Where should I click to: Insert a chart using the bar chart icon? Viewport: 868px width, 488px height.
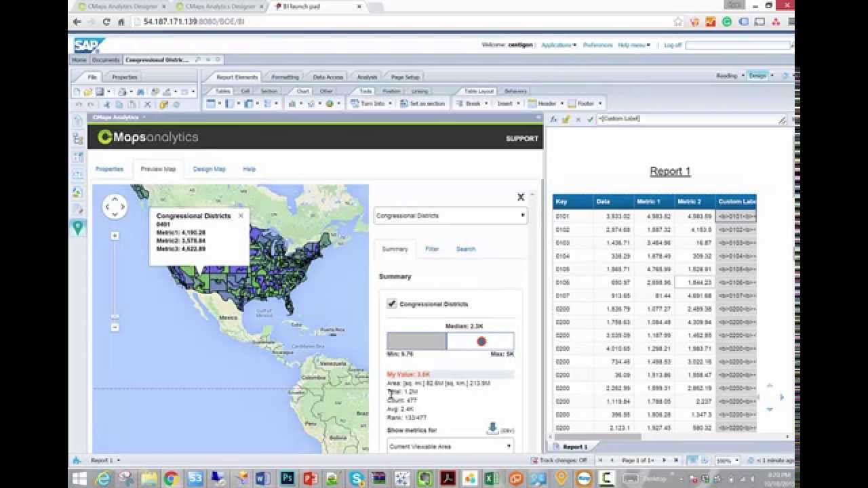(292, 104)
